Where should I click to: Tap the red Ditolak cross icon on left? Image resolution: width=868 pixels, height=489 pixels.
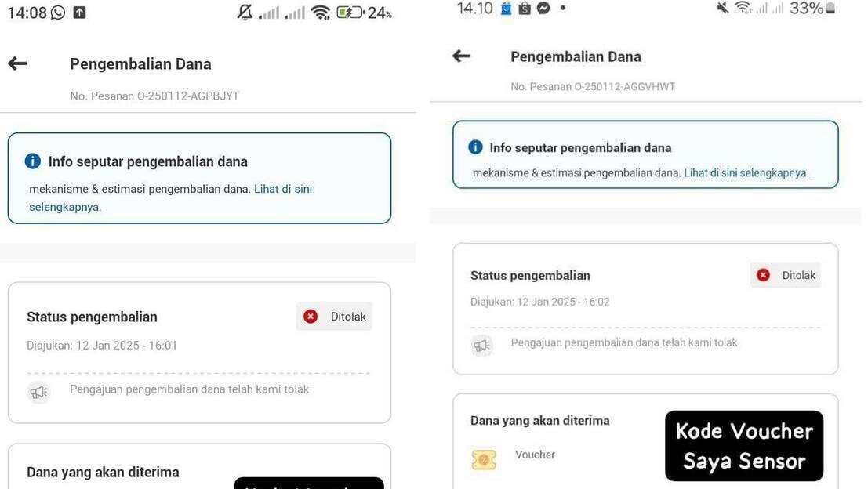point(311,317)
